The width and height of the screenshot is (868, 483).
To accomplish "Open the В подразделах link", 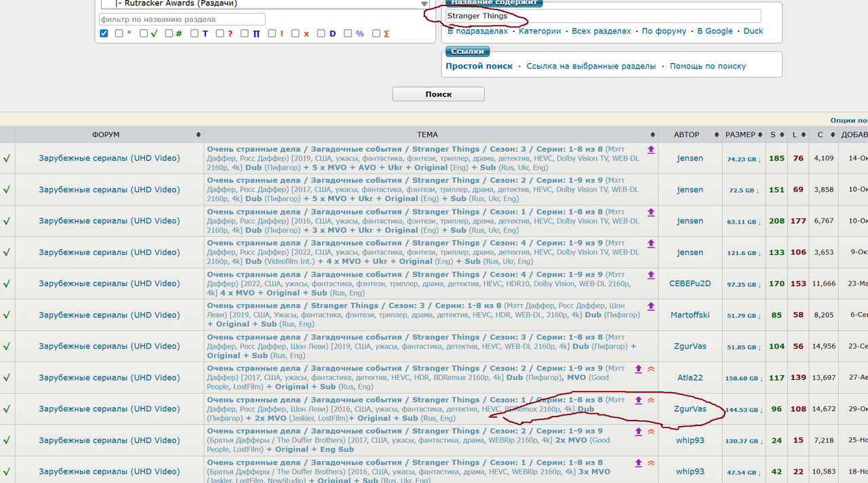I will (477, 31).
